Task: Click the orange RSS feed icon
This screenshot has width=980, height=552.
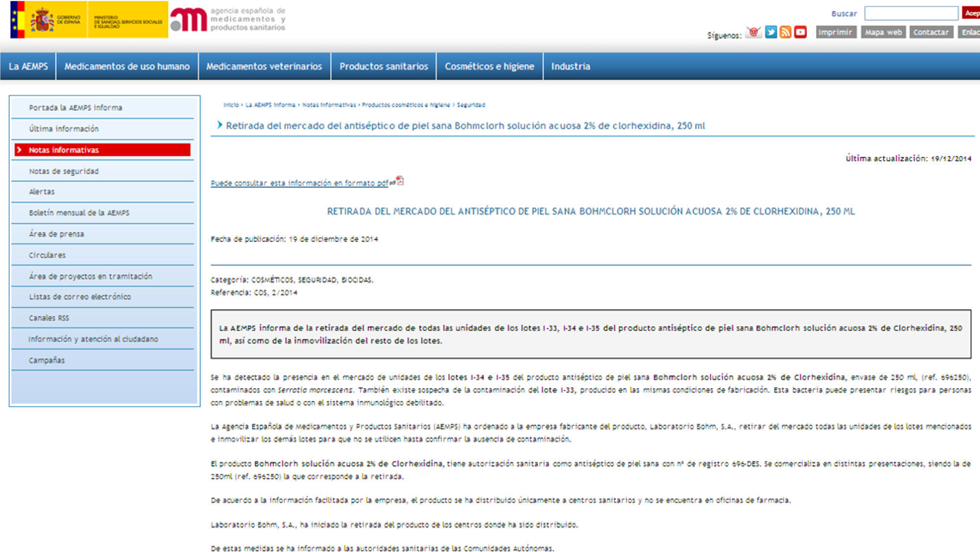Action: tap(785, 32)
